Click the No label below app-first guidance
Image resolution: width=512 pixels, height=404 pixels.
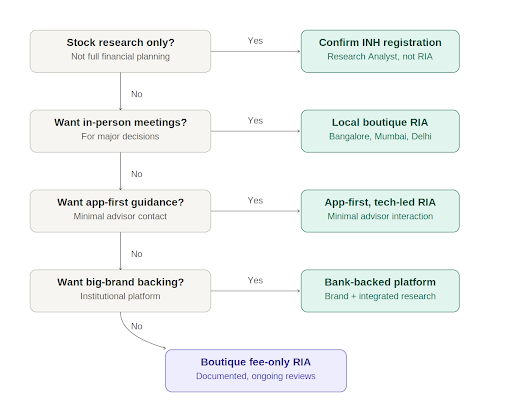pyautogui.click(x=137, y=254)
